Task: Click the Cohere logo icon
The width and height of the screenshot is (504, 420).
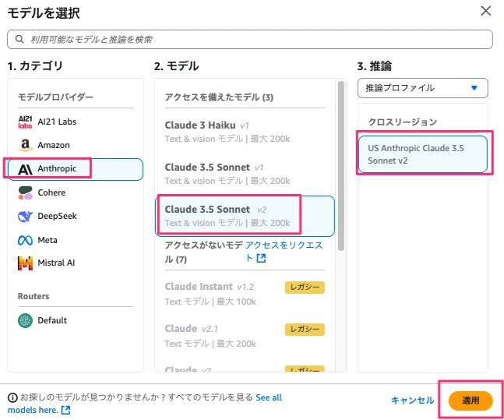Action: pos(25,192)
